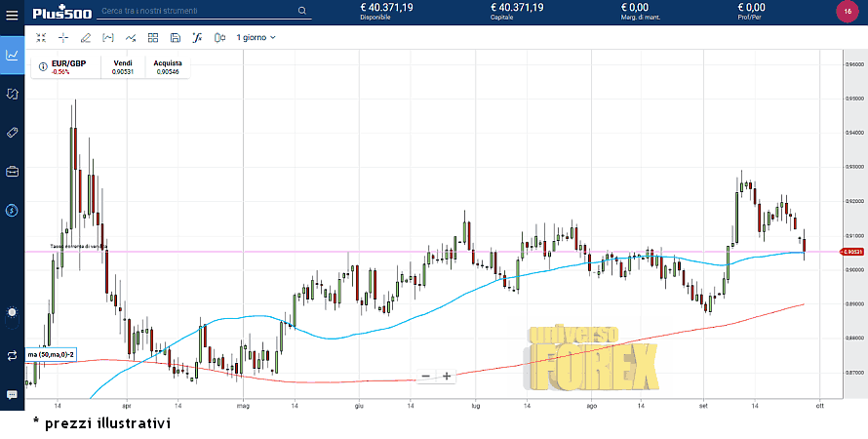Select the pencil drawing tool

coord(85,38)
